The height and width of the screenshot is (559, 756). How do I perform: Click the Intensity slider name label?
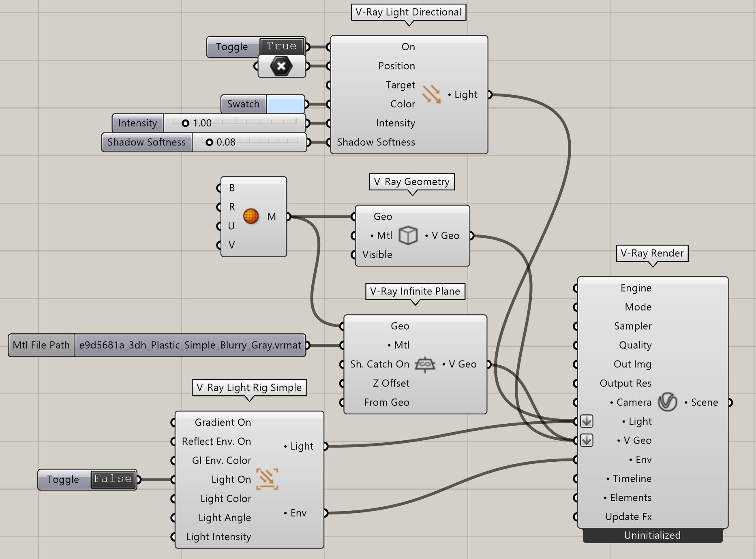pos(137,123)
